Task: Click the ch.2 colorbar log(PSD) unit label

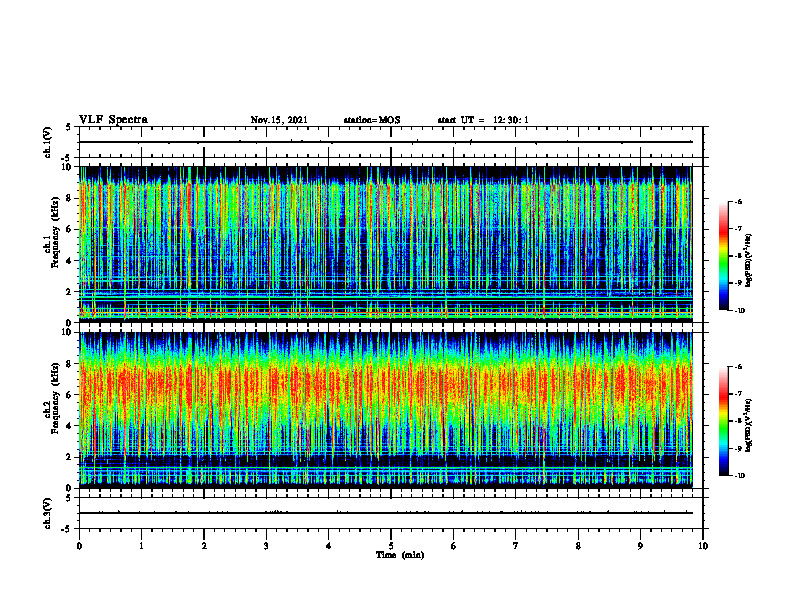Action: [x=750, y=425]
